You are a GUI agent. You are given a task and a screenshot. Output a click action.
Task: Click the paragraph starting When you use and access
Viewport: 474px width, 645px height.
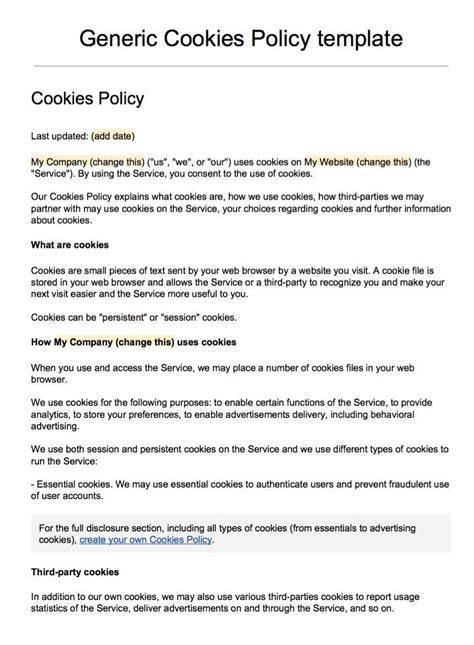[223, 374]
